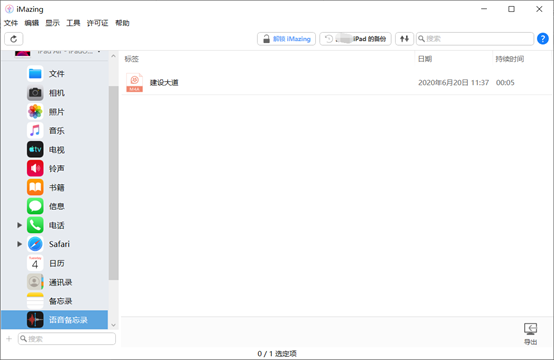
Task: Click sidebar scrollbar down arrow
Action: point(113,325)
